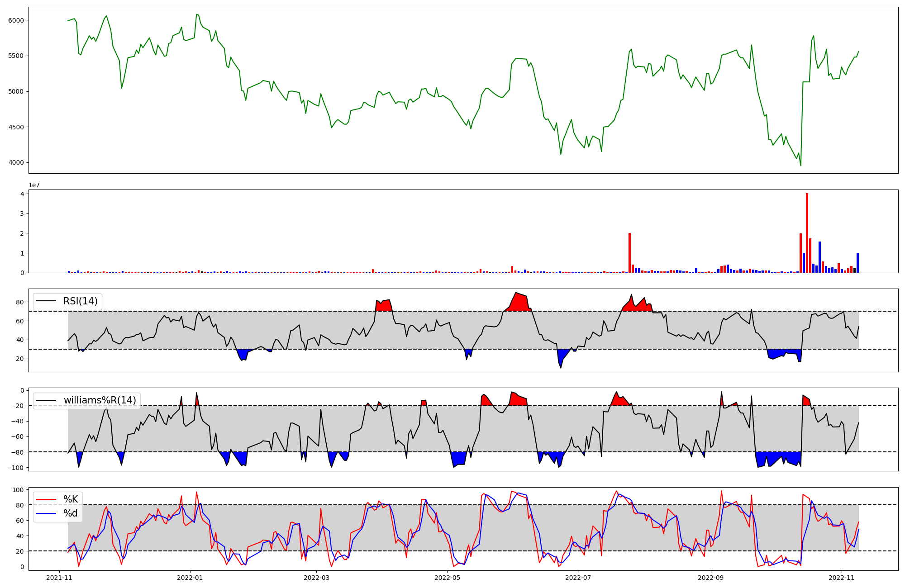Click the 2022-11 x-axis date label
This screenshot has width=905, height=588.
pos(841,578)
